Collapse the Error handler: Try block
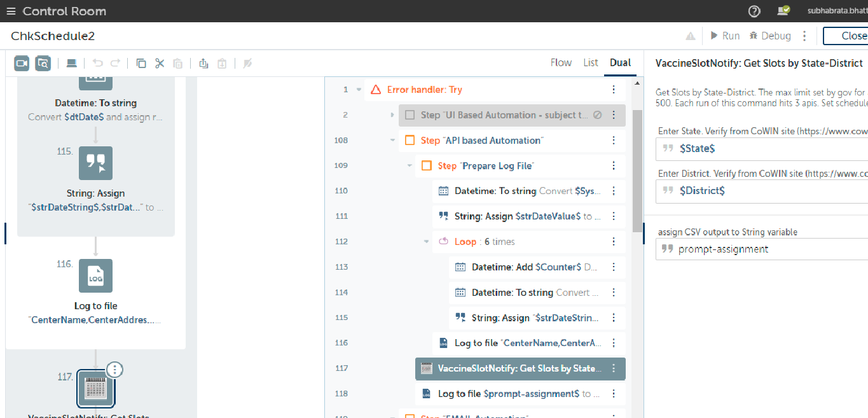 pyautogui.click(x=359, y=90)
